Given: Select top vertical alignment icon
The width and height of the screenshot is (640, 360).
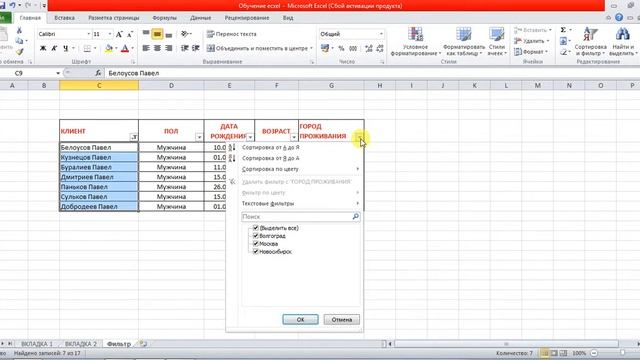Looking at the screenshot, I should click(x=146, y=34).
